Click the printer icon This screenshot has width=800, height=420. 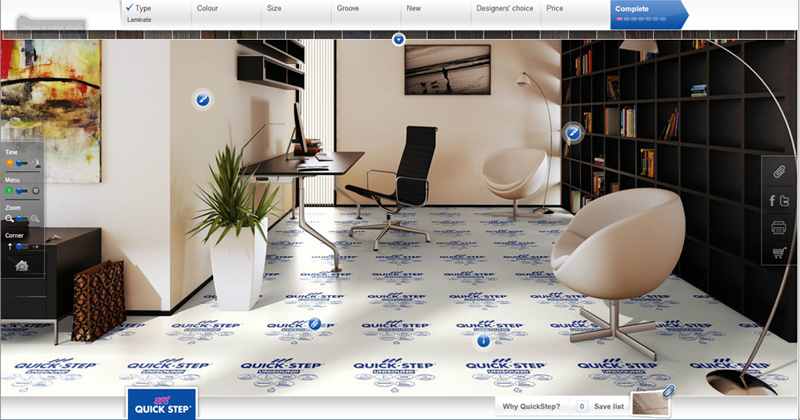coord(779,228)
